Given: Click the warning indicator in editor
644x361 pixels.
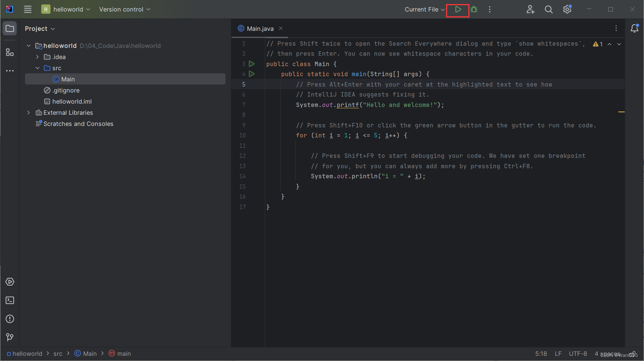Looking at the screenshot, I should (x=598, y=44).
